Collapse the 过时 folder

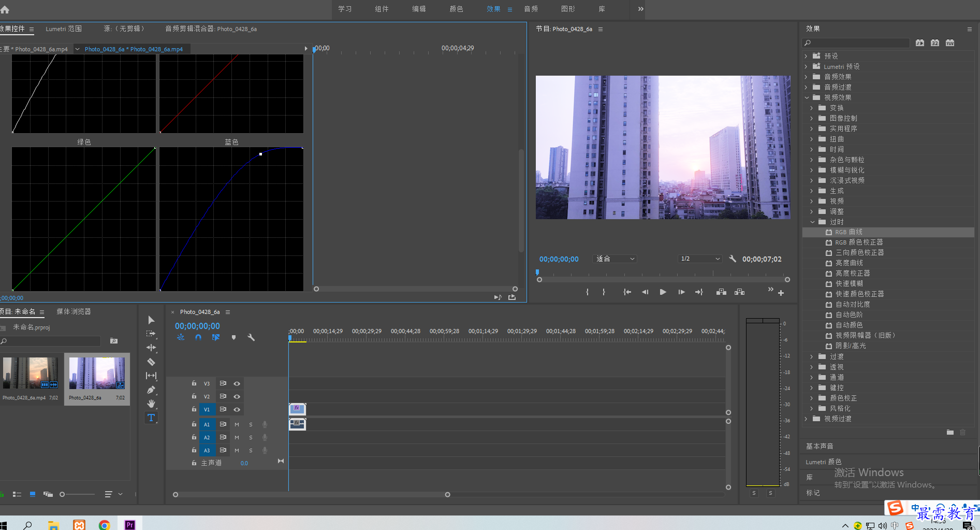812,222
